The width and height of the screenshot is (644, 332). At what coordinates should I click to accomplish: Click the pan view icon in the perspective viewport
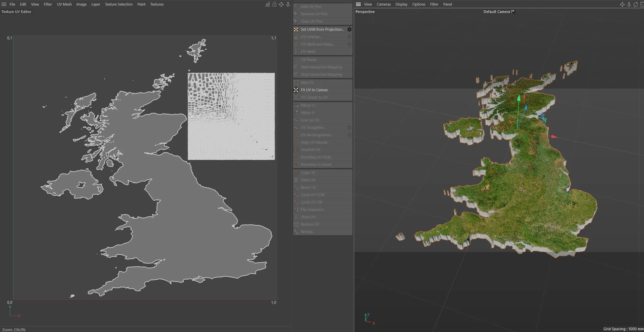622,4
